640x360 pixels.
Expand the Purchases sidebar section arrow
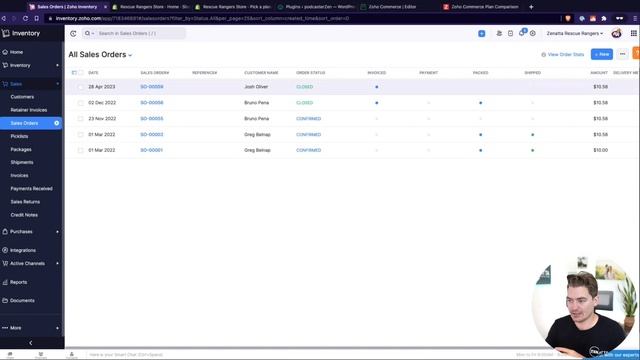coord(58,232)
